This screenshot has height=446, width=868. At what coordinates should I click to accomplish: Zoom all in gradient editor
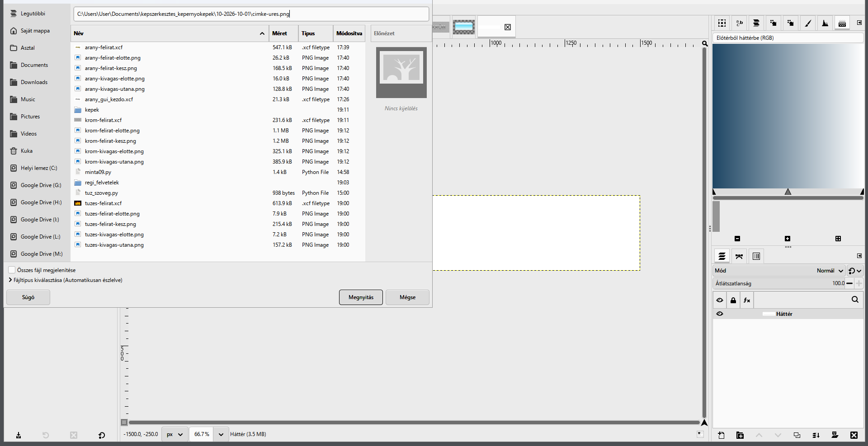(838, 239)
